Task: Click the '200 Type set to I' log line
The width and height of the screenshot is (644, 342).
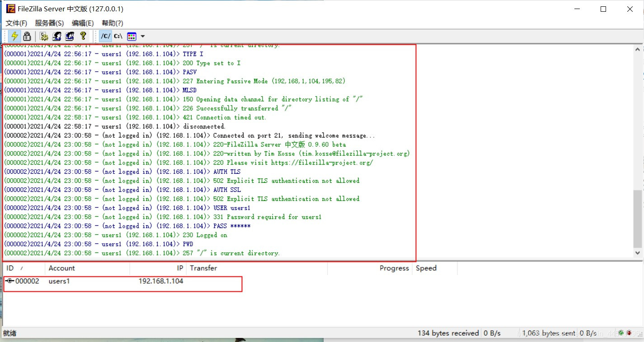Action: pyautogui.click(x=122, y=63)
